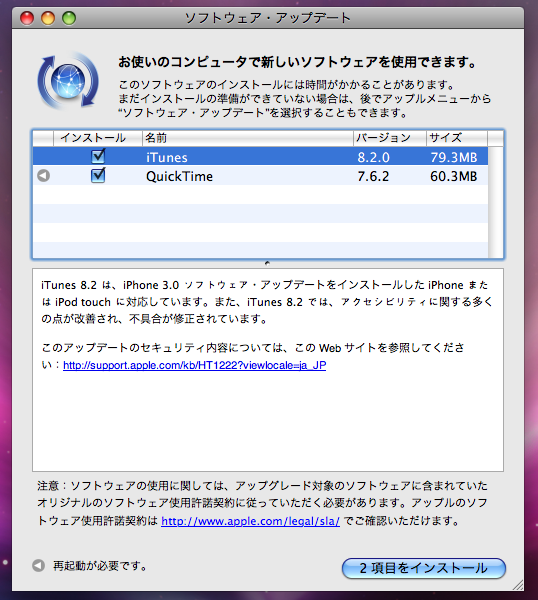The image size is (538, 600).
Task: Click the update list vertical scrollbar
Action: (496, 202)
